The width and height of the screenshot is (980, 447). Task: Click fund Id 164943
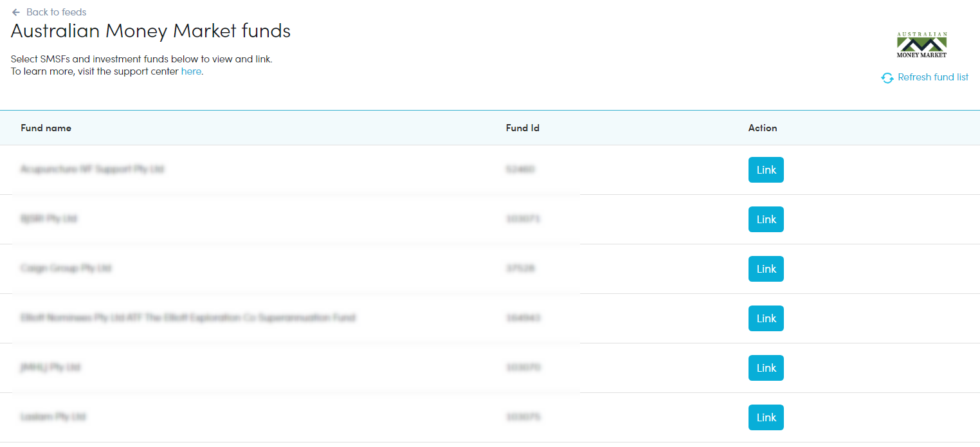click(523, 318)
